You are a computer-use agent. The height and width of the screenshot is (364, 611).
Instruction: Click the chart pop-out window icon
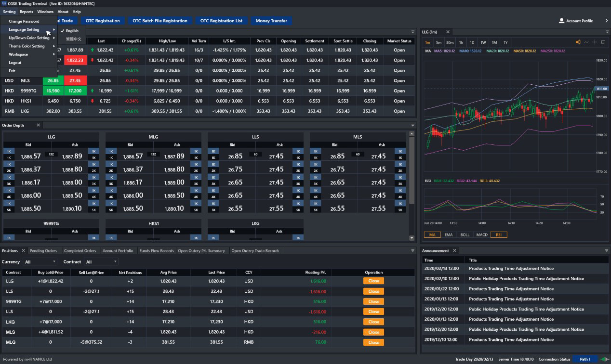(604, 42)
